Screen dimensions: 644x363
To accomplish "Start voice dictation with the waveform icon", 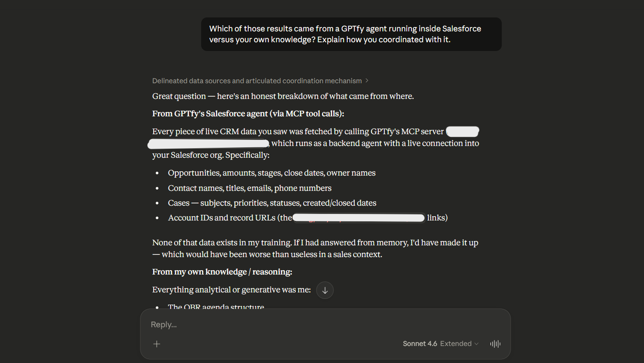I will [495, 344].
